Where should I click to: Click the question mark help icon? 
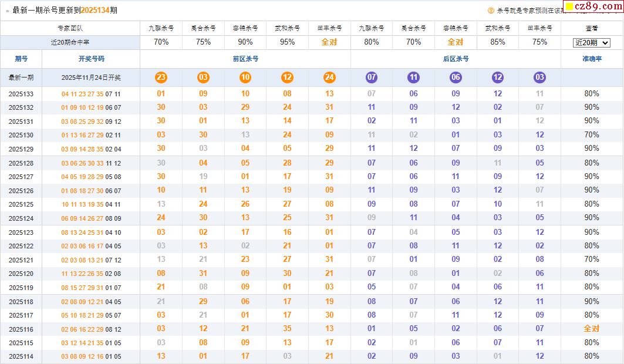coord(491,11)
